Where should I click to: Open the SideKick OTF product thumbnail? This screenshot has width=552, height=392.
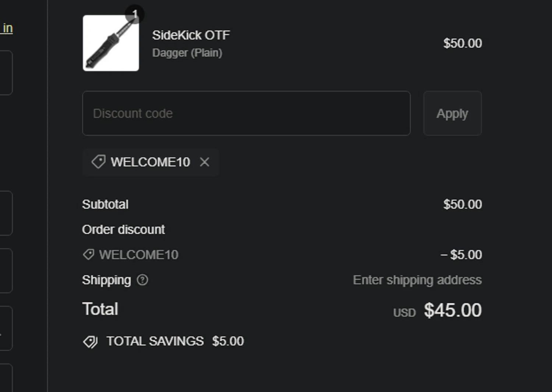click(x=111, y=43)
